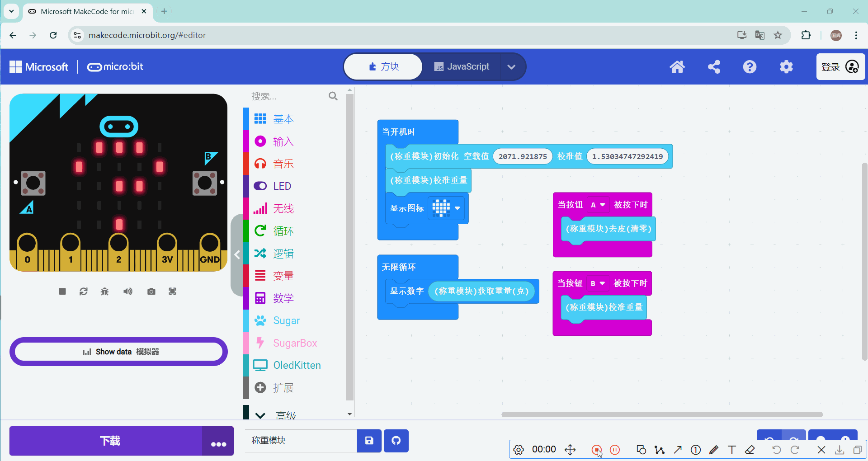The image size is (868, 461).
Task: Open language dropdown next to JavaScript
Action: point(511,67)
